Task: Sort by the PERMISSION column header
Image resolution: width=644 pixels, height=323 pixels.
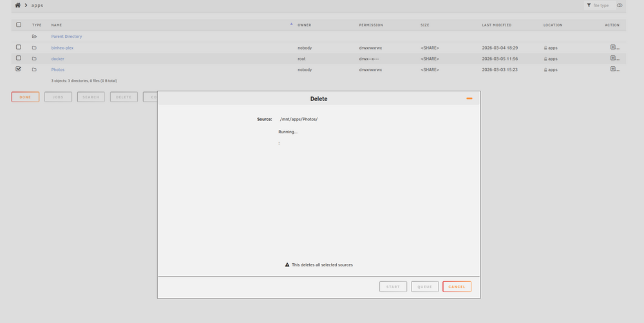Action: click(371, 25)
